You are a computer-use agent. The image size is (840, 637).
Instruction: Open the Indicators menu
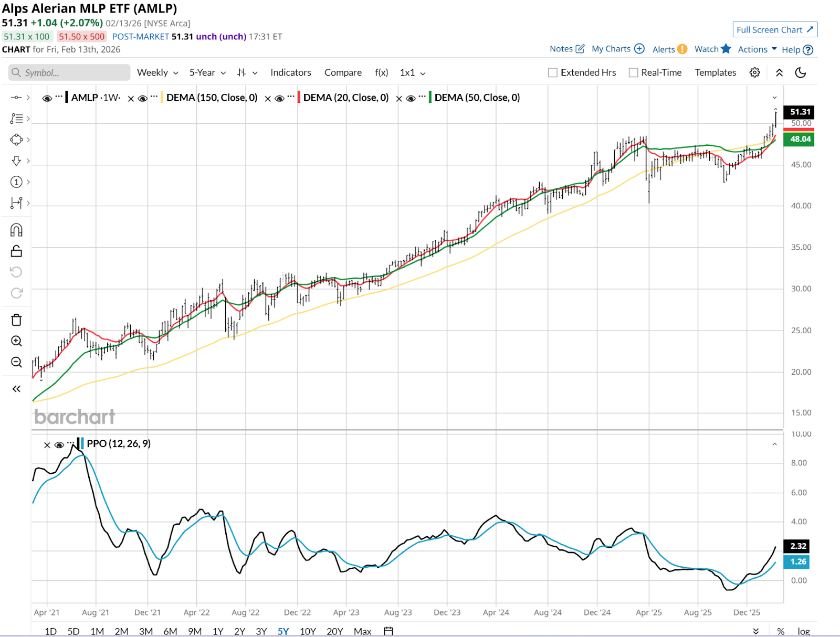290,72
